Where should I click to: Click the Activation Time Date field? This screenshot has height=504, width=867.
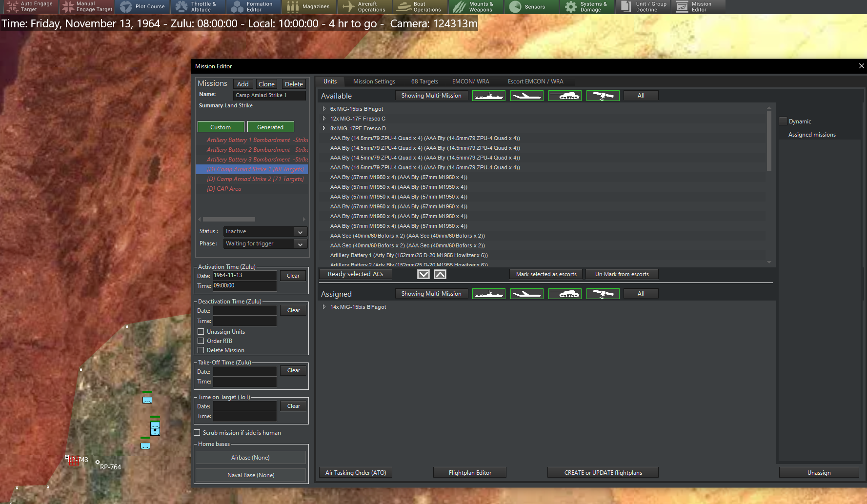245,275
